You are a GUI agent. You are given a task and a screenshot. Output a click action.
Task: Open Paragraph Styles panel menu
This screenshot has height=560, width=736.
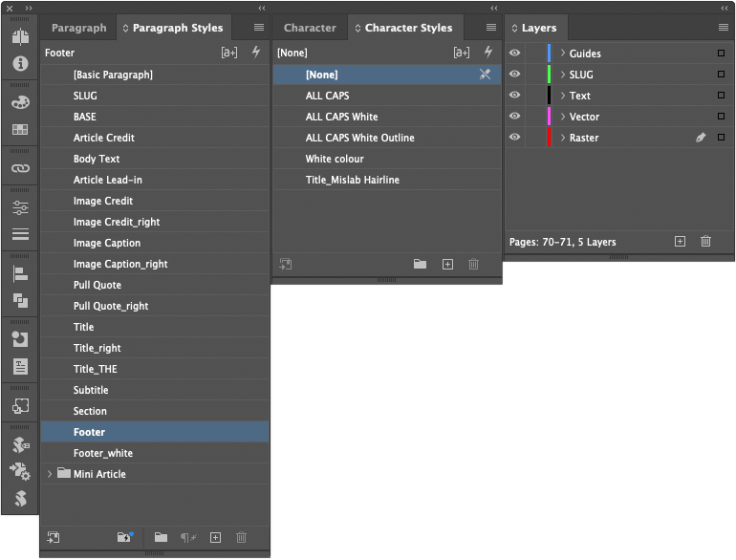(259, 27)
